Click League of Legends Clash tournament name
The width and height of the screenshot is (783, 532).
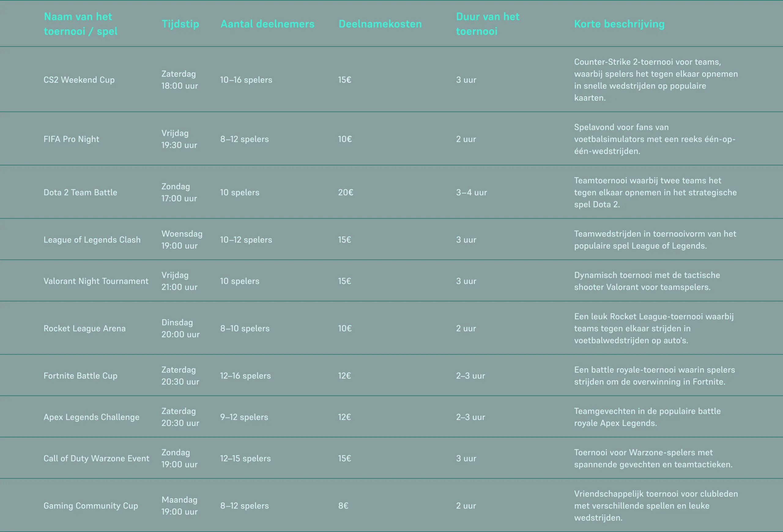[92, 240]
